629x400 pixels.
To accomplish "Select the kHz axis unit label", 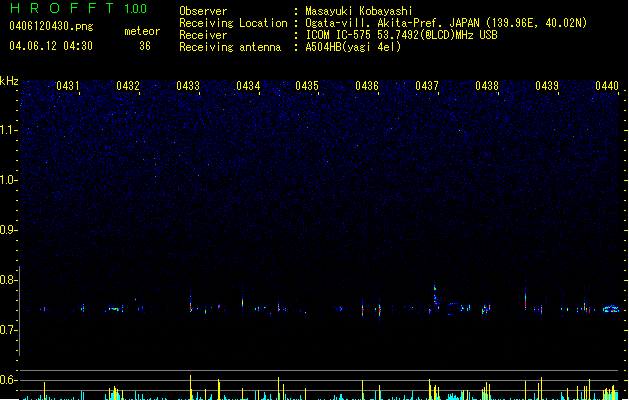I will [x=9, y=81].
